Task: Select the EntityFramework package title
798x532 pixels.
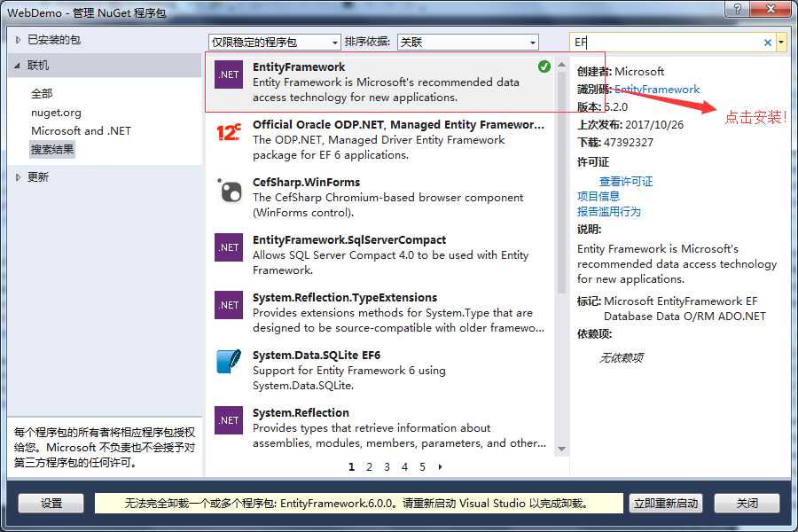Action: click(x=299, y=67)
